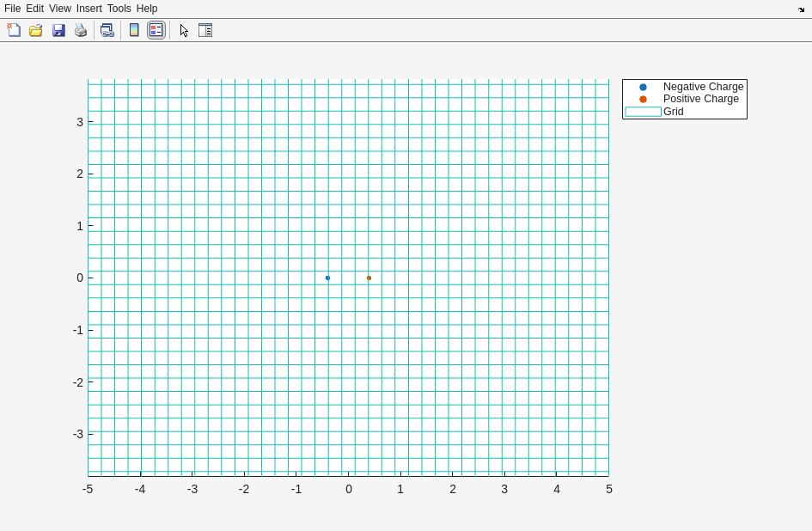Click the New Figure icon
This screenshot has width=812, height=531.
14,30
